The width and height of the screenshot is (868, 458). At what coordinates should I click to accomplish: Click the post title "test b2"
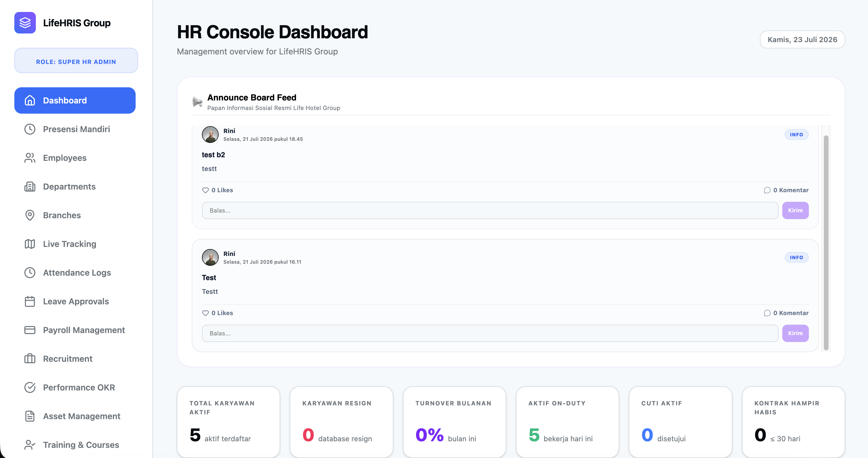pos(213,155)
